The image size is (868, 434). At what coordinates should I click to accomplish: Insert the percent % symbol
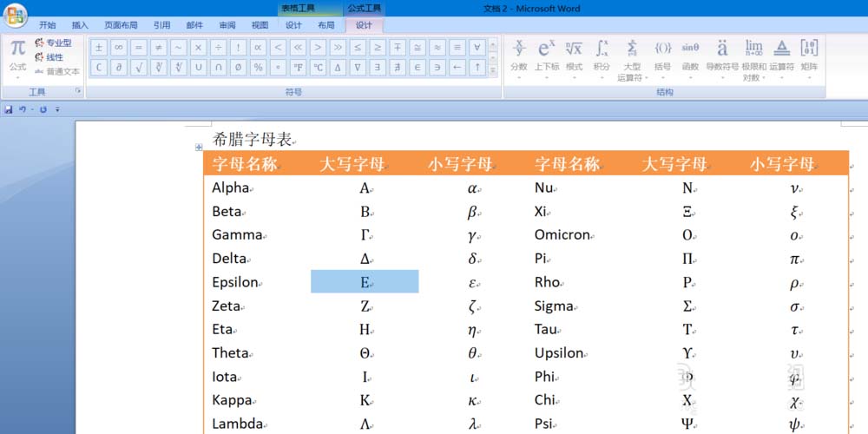point(258,68)
